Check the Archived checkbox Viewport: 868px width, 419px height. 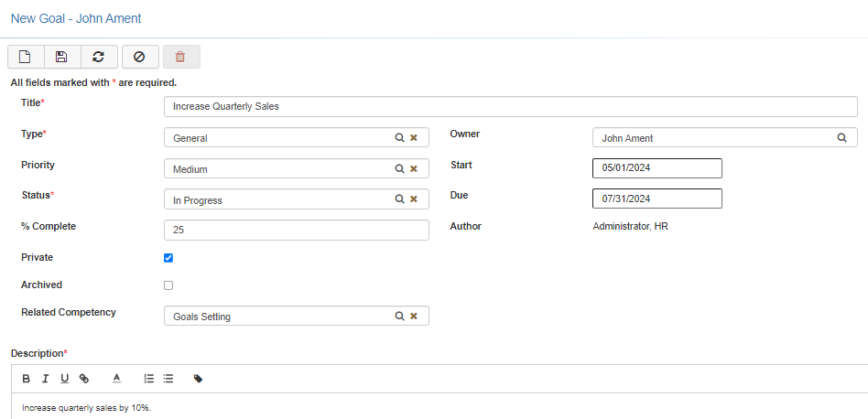tap(168, 285)
